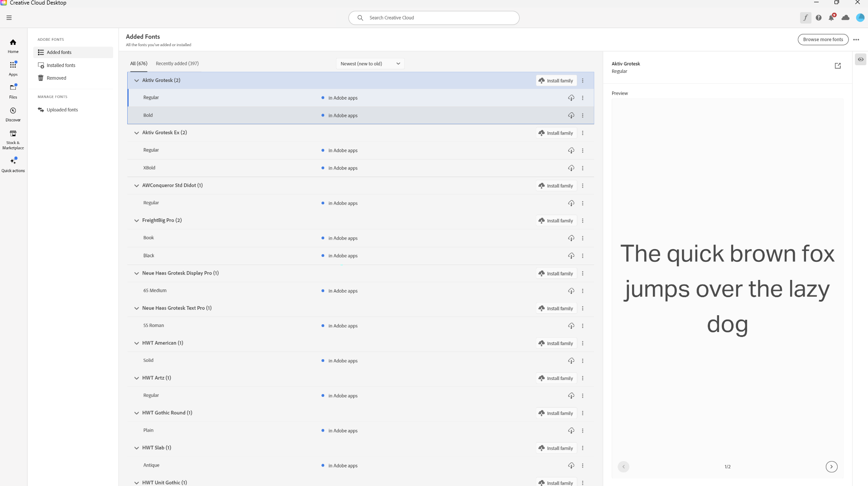Screen dimensions: 868x486
Task: Open more options for HWT Slab Antique
Action: tap(583, 466)
